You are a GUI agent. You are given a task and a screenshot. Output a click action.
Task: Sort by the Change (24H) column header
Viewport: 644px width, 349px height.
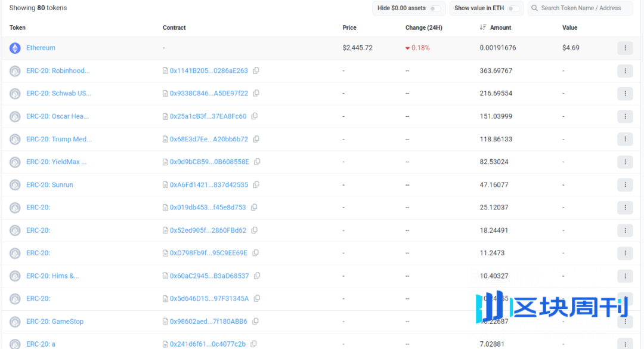(x=424, y=27)
